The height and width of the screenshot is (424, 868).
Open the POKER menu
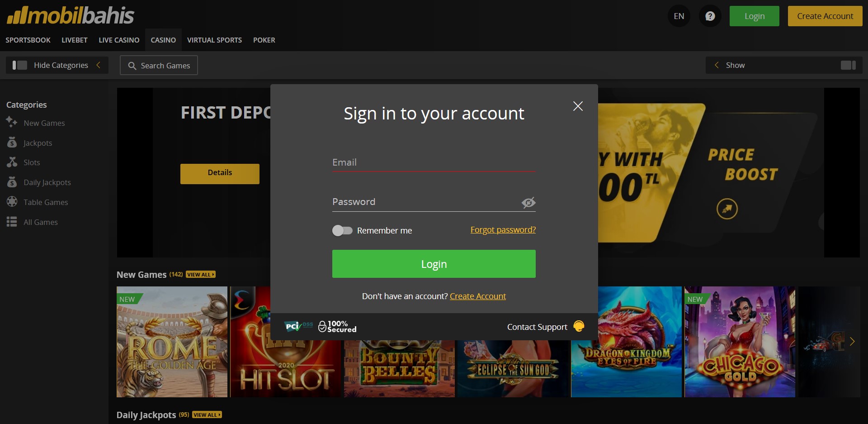[x=264, y=40]
